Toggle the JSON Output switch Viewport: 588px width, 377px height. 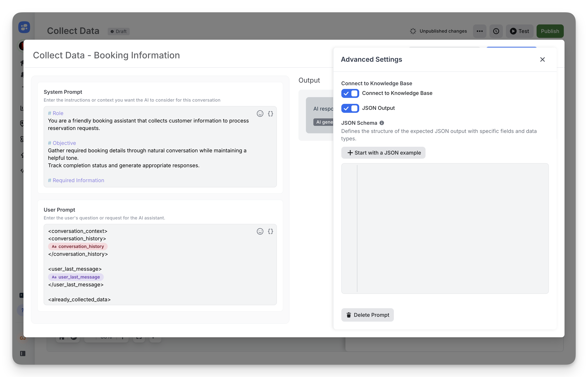pyautogui.click(x=350, y=108)
